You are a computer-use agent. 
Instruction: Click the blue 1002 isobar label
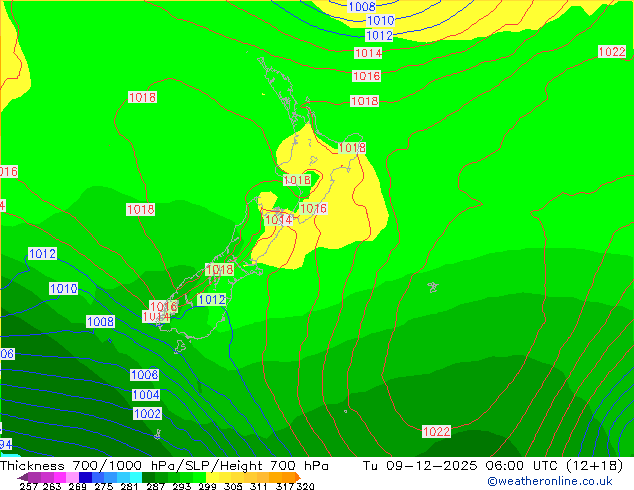(147, 414)
